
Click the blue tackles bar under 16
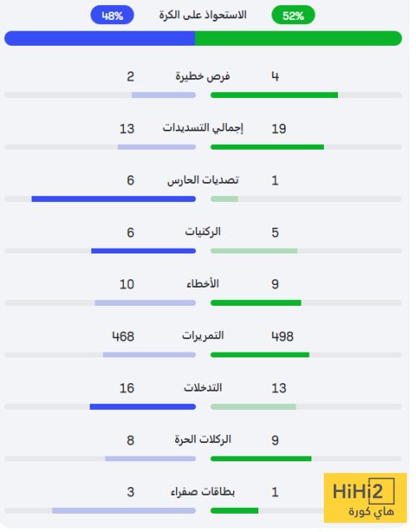click(143, 406)
